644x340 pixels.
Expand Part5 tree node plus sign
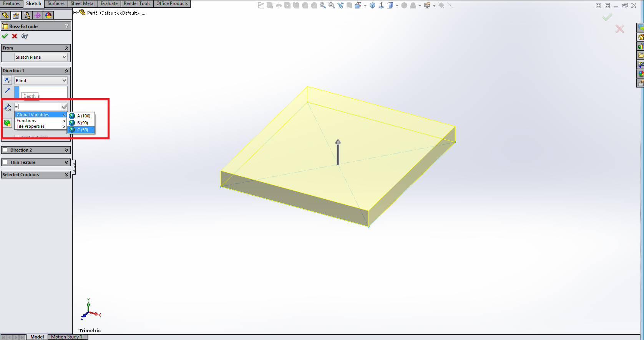click(76, 13)
